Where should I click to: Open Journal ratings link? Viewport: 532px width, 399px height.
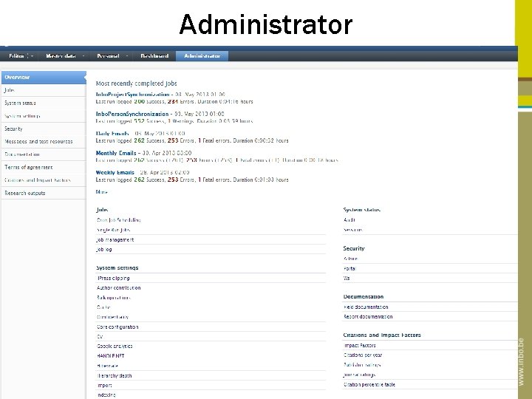[359, 375]
